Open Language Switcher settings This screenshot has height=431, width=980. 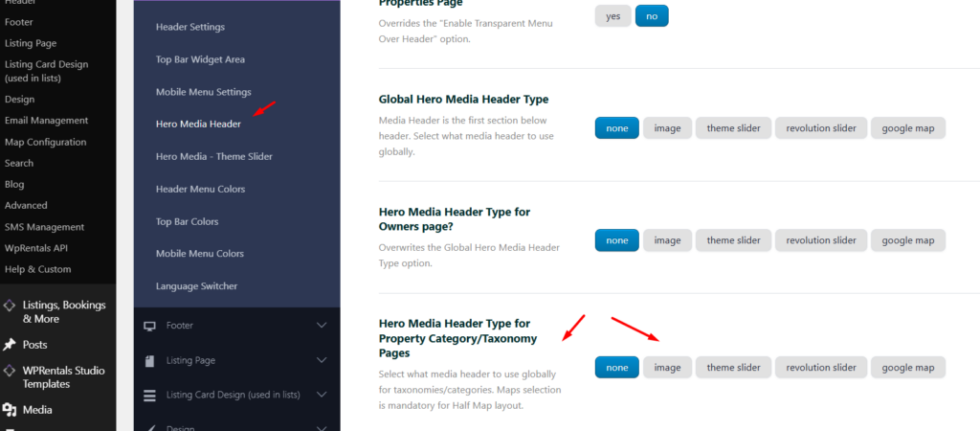tap(196, 285)
